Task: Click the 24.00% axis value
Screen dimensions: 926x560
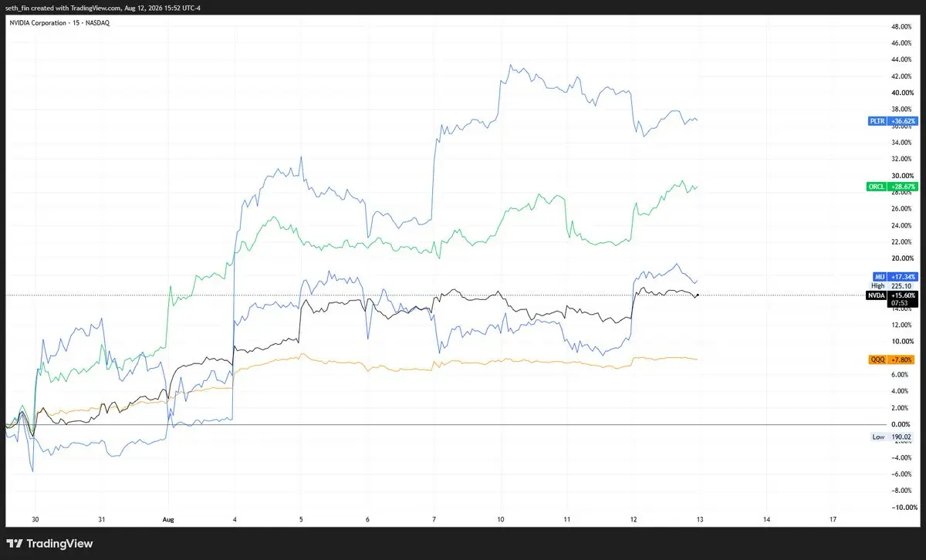Action: [902, 225]
